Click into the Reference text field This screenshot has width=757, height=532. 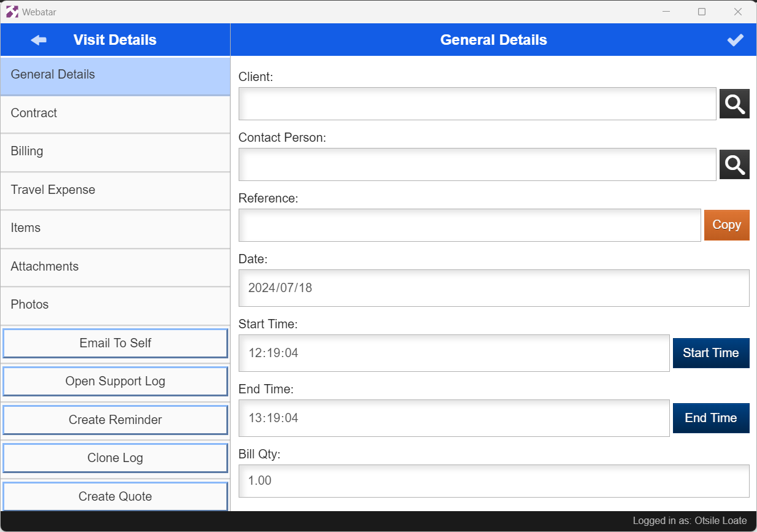[x=469, y=225]
